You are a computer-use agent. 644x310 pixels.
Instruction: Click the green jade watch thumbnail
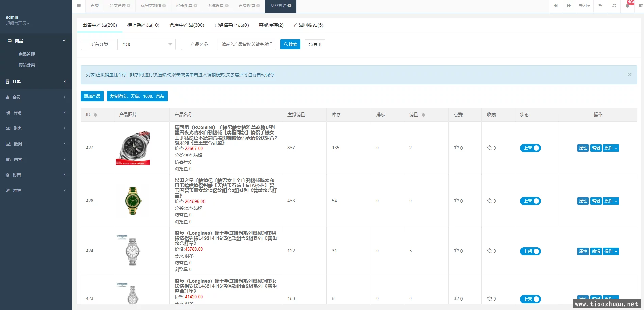133,201
